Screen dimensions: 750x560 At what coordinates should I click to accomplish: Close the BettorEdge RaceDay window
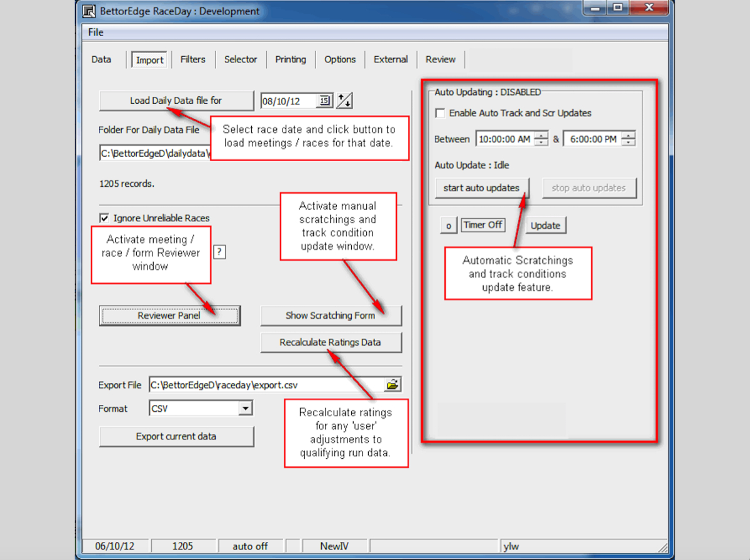tap(647, 8)
